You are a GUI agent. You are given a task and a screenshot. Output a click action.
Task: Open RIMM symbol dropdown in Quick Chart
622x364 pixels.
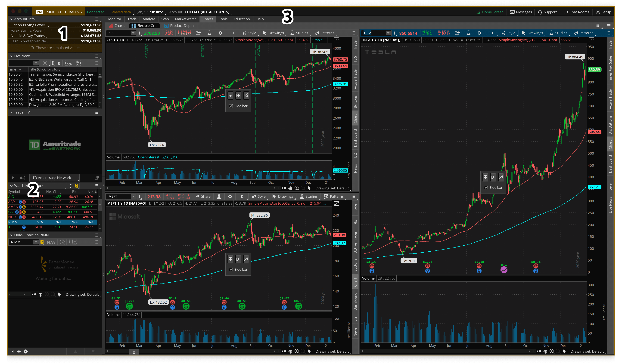pyautogui.click(x=36, y=242)
